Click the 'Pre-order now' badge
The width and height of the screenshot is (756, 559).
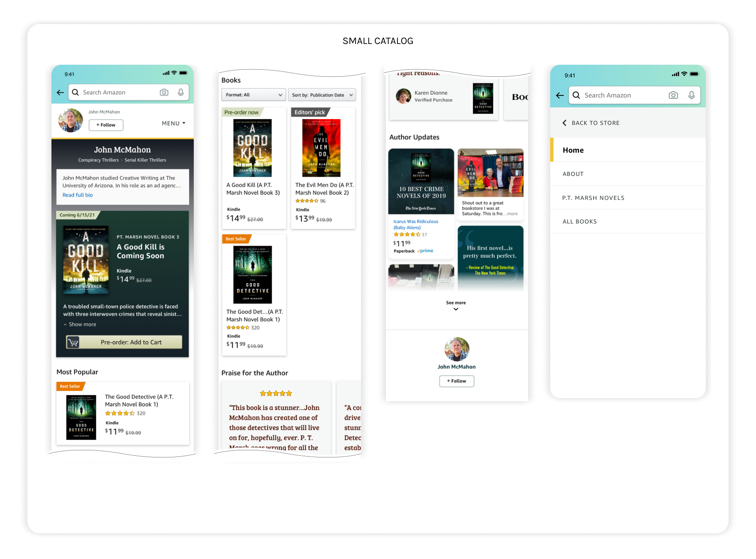click(242, 112)
